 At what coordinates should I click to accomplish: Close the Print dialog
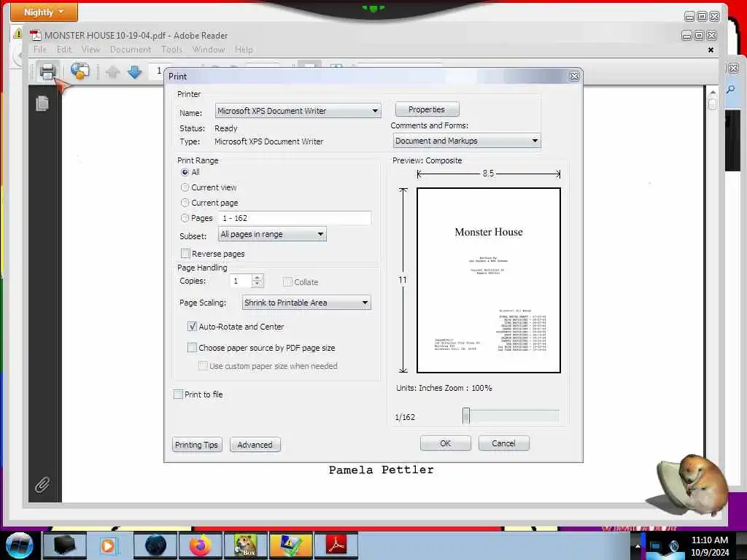tap(574, 76)
